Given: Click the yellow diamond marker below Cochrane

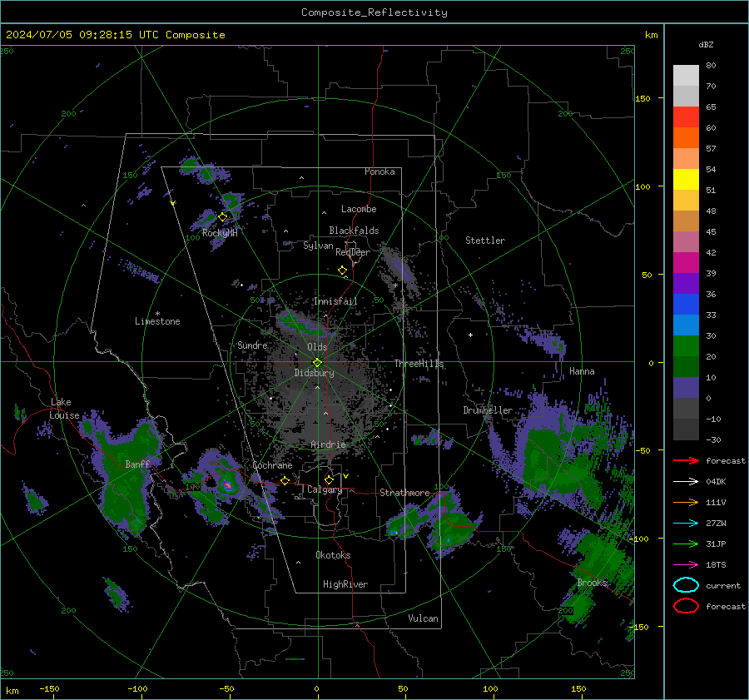Looking at the screenshot, I should (285, 480).
